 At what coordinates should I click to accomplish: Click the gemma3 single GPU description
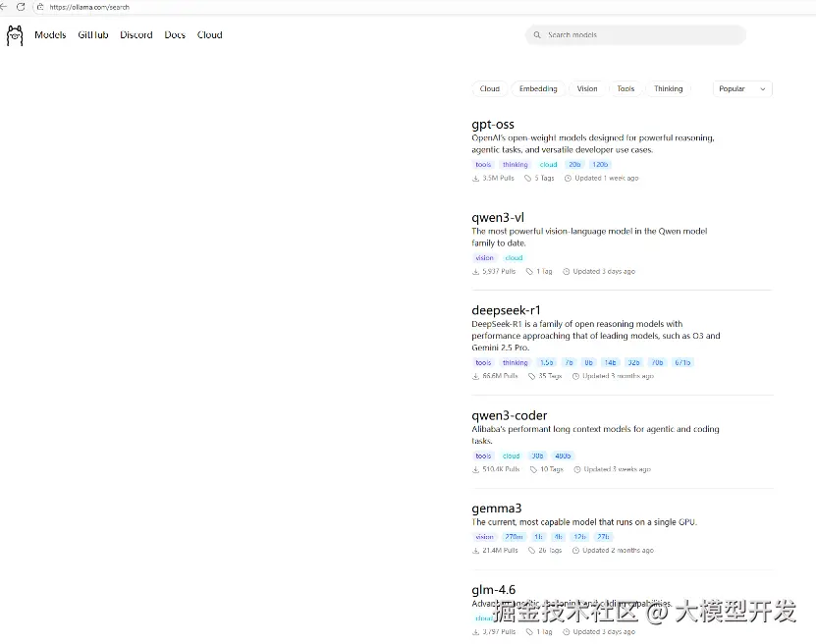(x=584, y=522)
